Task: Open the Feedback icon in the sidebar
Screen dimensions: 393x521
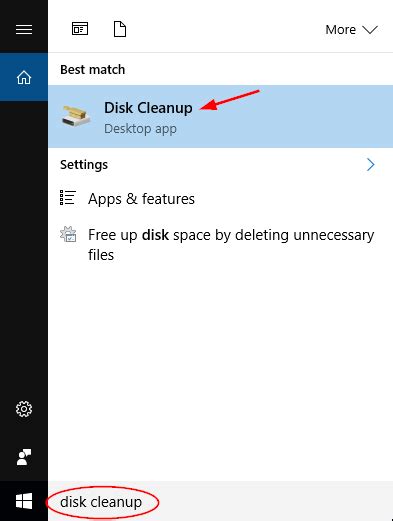Action: (24, 457)
